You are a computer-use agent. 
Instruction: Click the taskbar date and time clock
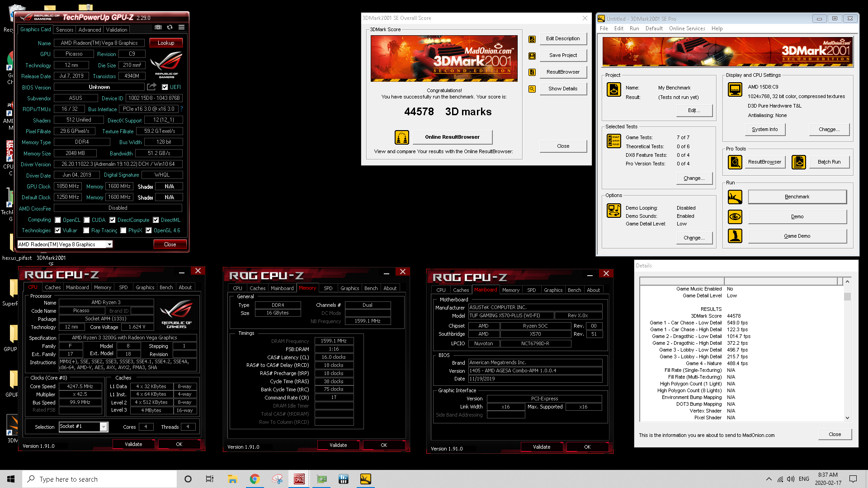[828, 479]
